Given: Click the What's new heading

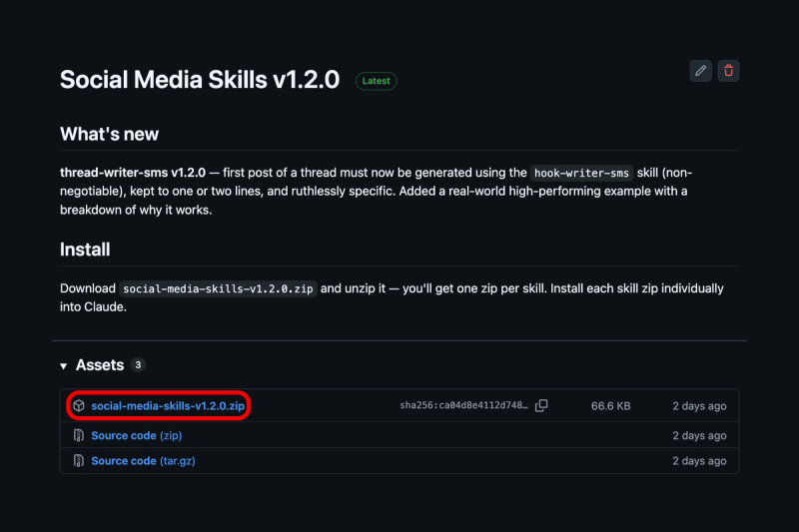Looking at the screenshot, I should 110,134.
